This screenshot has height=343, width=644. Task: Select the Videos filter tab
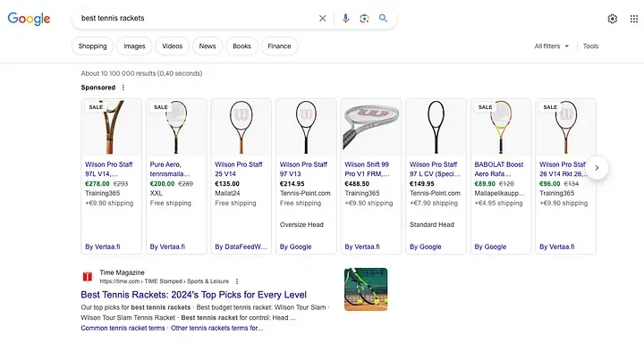click(x=172, y=46)
